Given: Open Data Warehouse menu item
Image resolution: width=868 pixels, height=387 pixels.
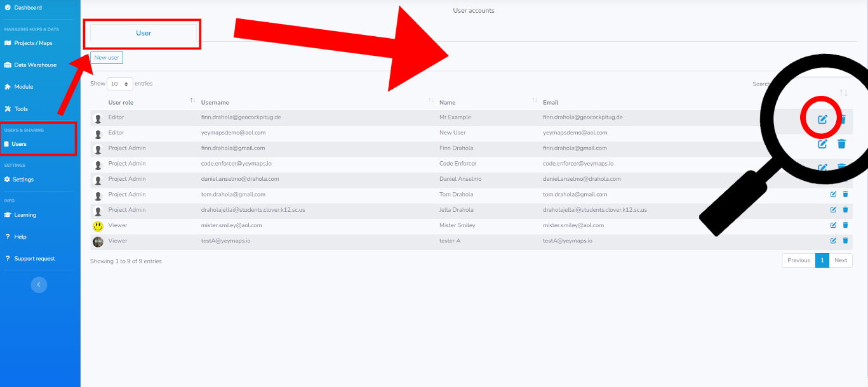Looking at the screenshot, I should click(36, 65).
